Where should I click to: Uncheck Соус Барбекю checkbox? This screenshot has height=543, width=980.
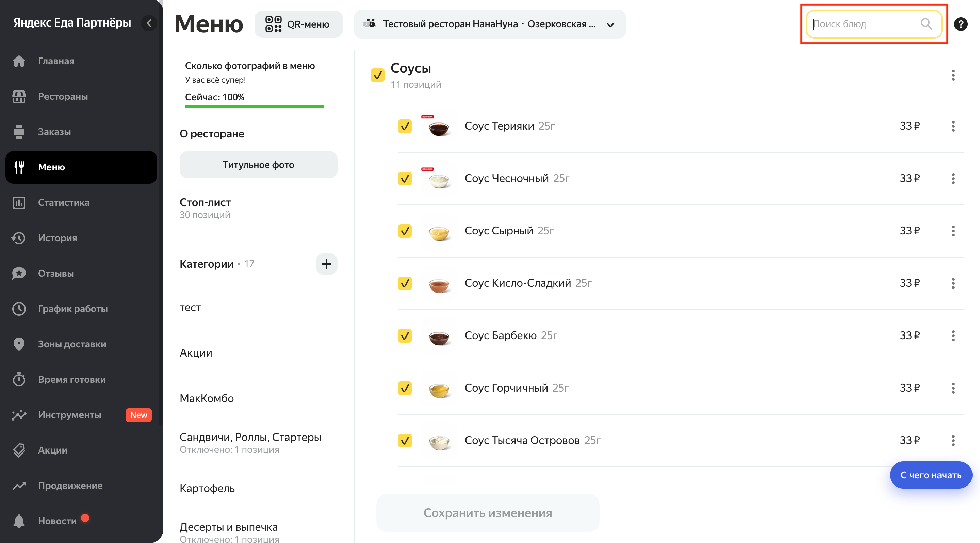pos(405,336)
